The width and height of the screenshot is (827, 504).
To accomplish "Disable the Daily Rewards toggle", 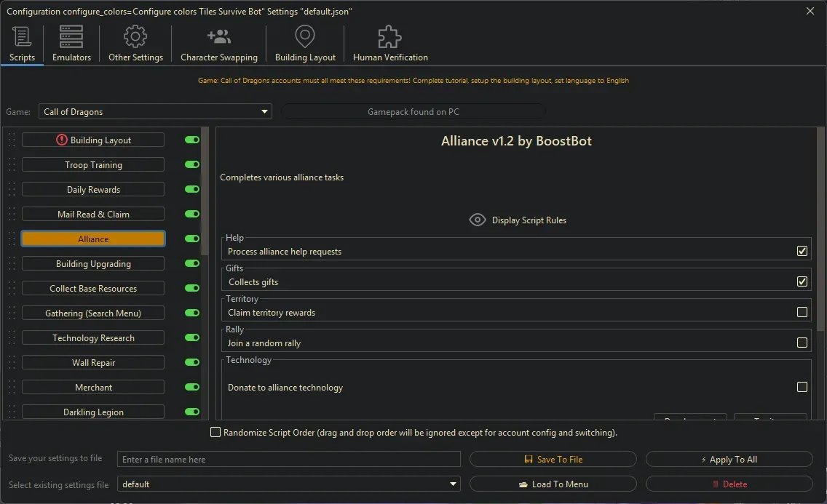I will coord(191,189).
